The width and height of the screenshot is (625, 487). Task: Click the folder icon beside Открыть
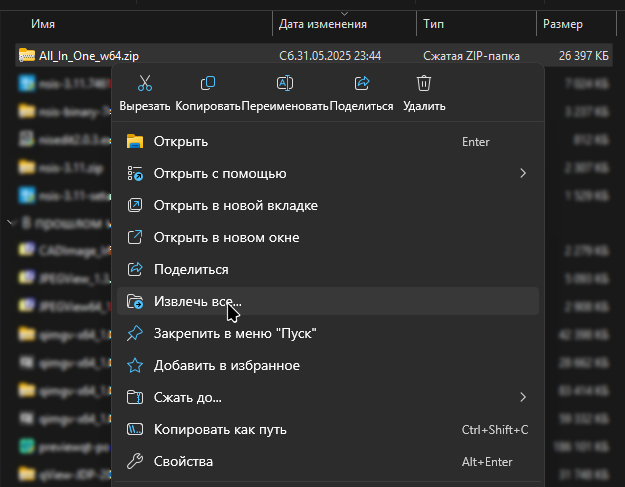point(135,141)
